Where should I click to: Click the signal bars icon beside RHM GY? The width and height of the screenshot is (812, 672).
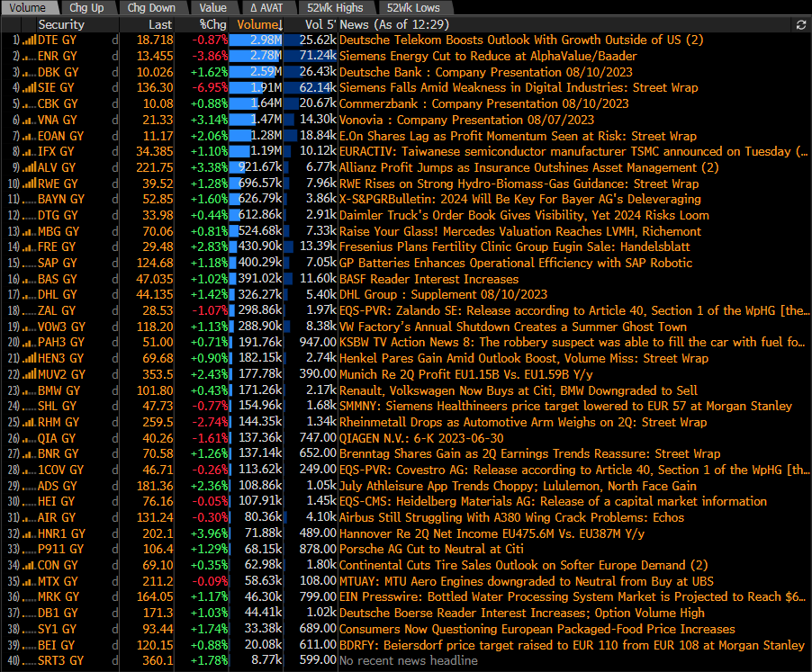pyautogui.click(x=29, y=422)
